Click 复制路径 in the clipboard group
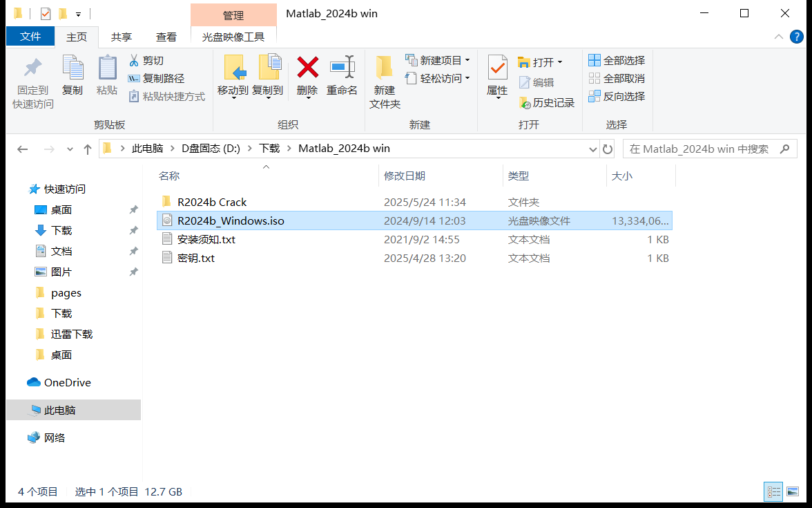The image size is (812, 508). pyautogui.click(x=156, y=79)
